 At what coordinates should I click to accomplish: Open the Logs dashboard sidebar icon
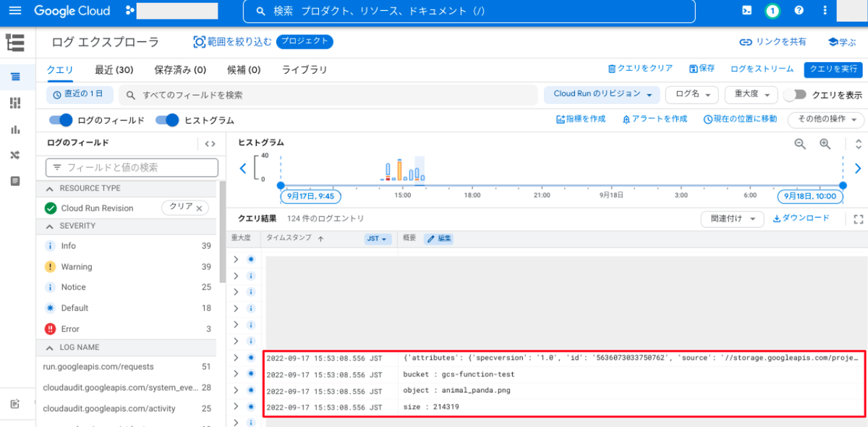click(x=15, y=103)
